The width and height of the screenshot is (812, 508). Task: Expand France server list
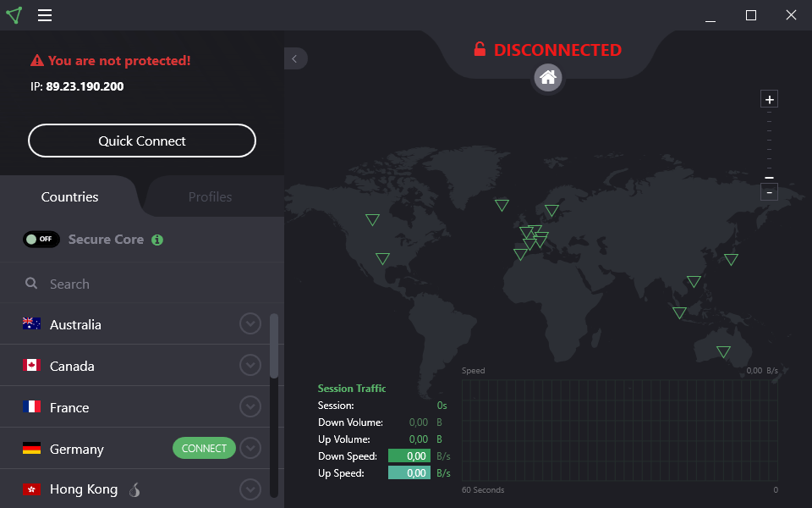click(x=250, y=406)
